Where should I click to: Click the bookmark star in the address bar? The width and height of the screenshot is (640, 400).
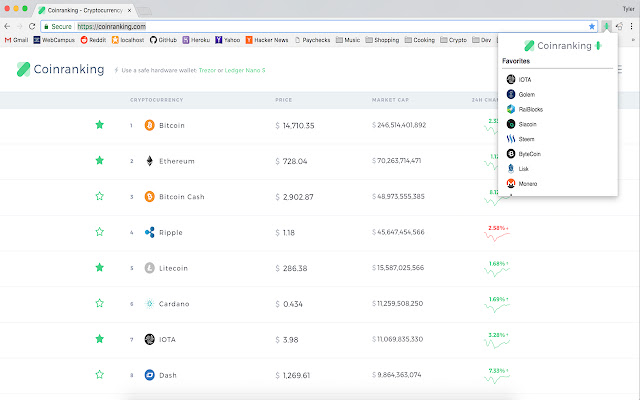click(x=591, y=27)
